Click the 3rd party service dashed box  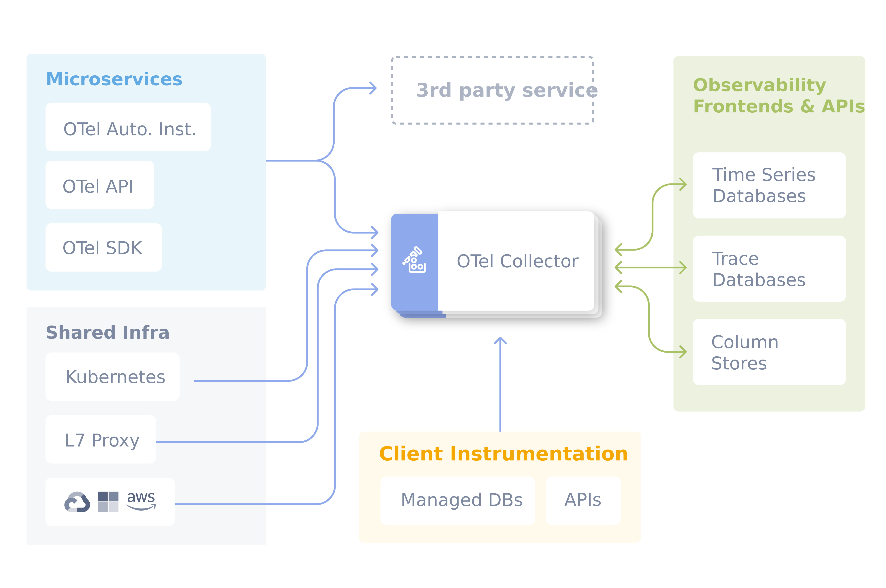[x=492, y=90]
